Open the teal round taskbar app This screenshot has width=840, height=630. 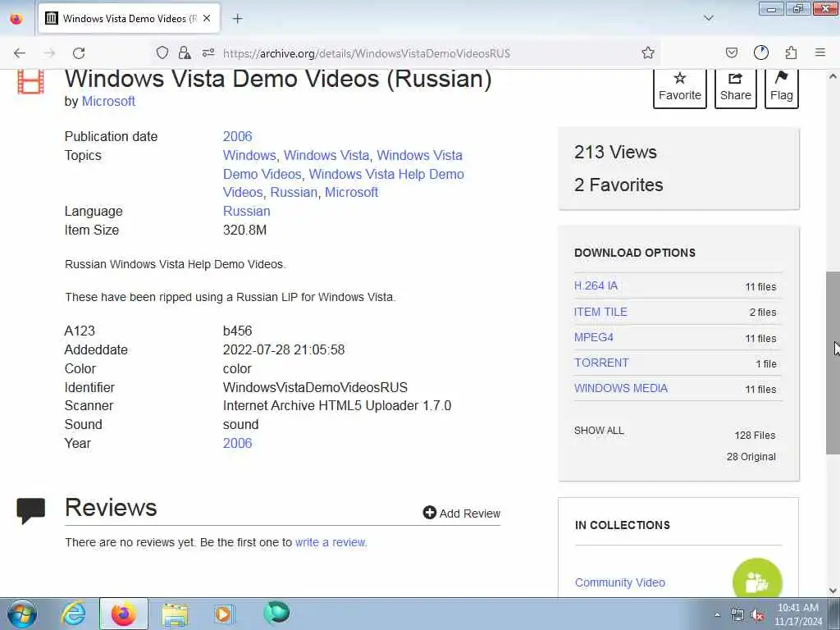click(x=276, y=613)
